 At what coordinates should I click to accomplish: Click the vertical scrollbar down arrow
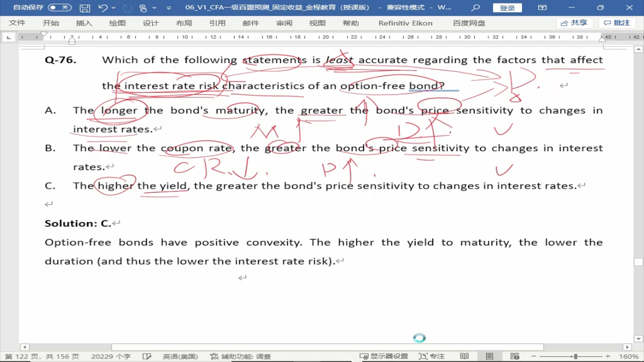638,339
